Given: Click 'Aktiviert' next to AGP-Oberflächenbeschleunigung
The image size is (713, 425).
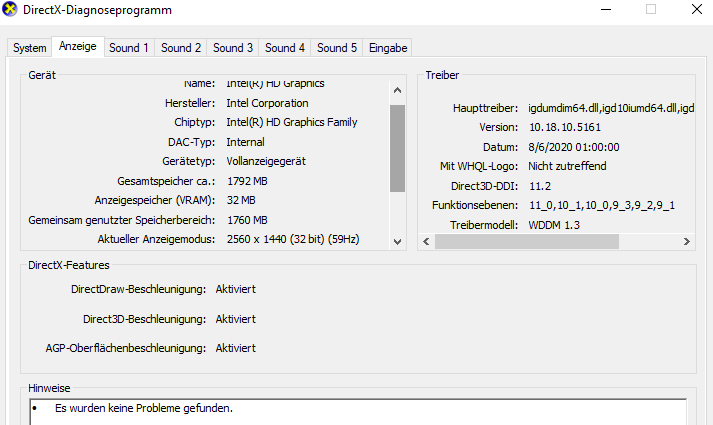Looking at the screenshot, I should [x=236, y=348].
